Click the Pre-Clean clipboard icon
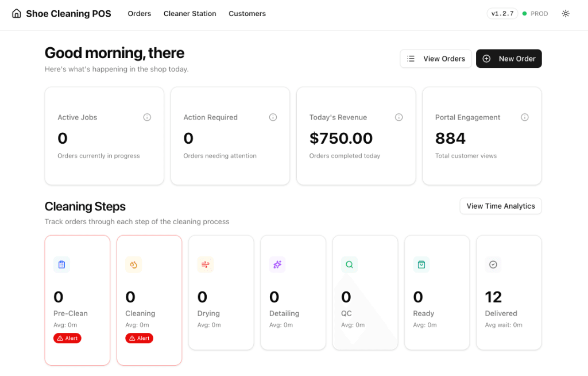Image resolution: width=588 pixels, height=376 pixels. point(62,264)
